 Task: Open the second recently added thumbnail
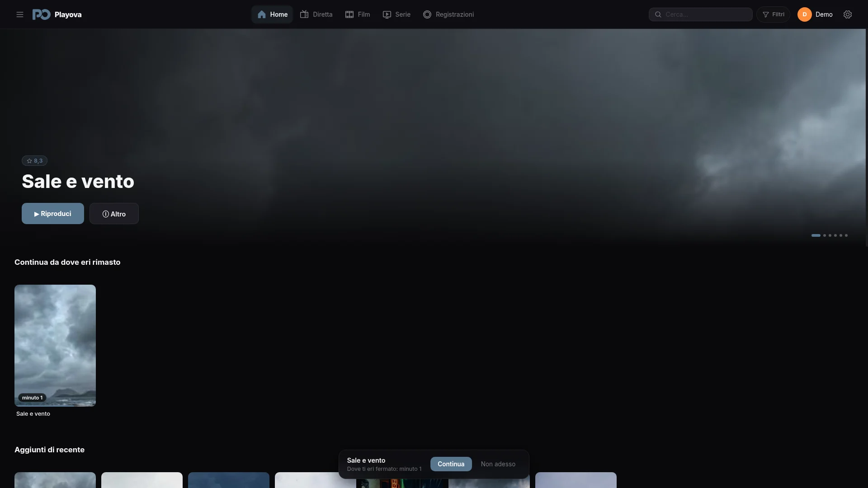pyautogui.click(x=142, y=480)
